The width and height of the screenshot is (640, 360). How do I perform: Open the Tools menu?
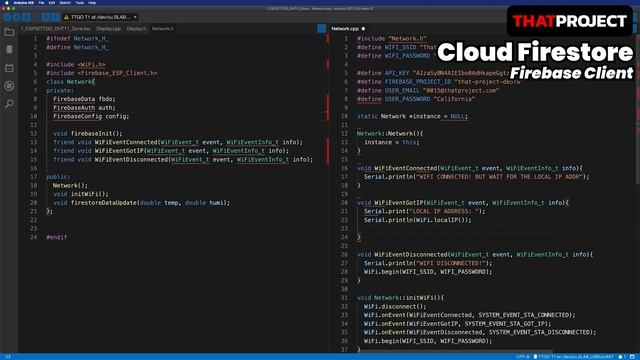[x=80, y=2]
